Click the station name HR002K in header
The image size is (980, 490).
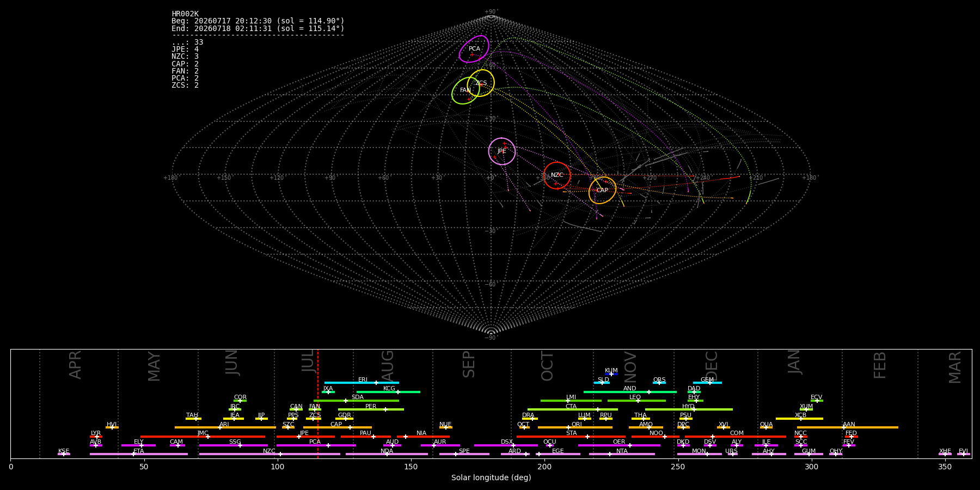[185, 14]
